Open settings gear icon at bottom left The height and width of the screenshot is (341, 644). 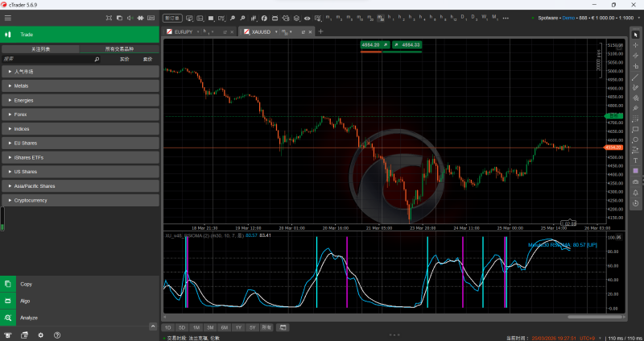click(41, 335)
